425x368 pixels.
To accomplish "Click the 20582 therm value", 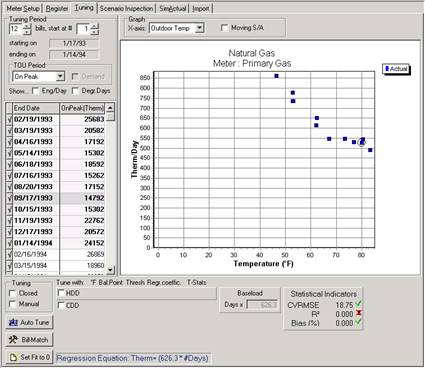I will pos(94,131).
